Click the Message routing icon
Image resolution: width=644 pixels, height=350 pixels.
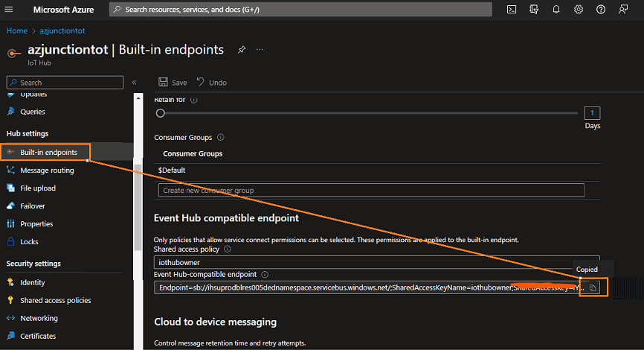11,170
